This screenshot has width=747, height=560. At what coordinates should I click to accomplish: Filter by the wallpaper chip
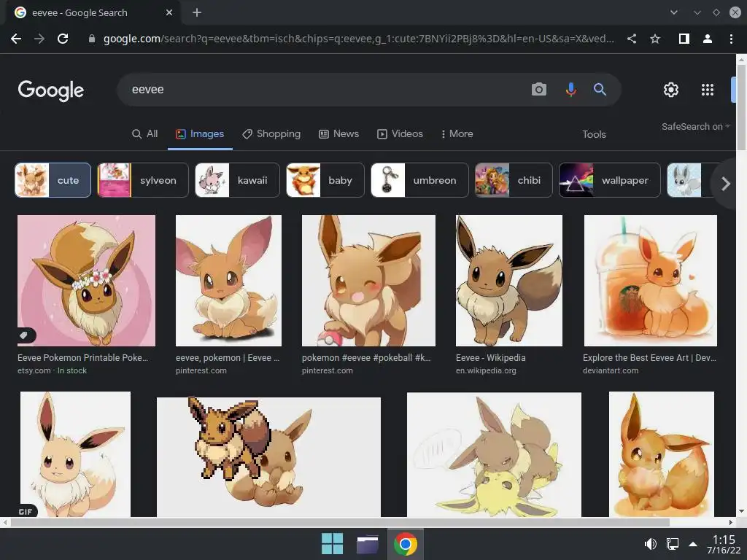point(609,180)
